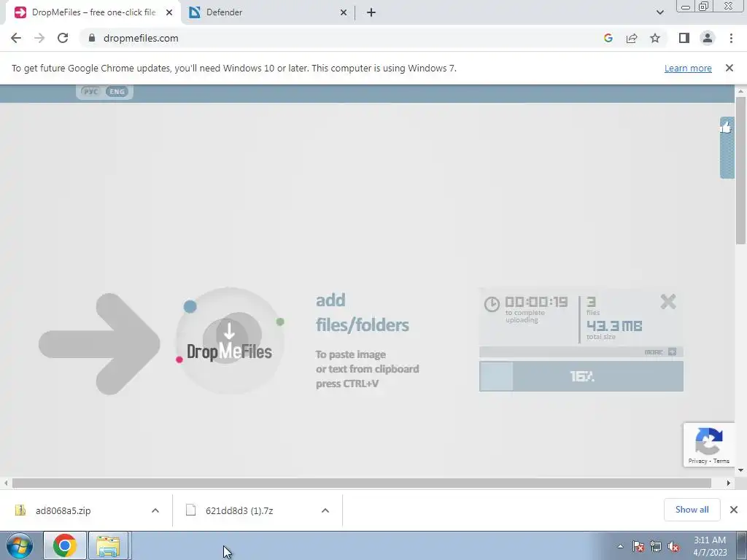
Task: Open the Chrome side panel button
Action: [684, 38]
